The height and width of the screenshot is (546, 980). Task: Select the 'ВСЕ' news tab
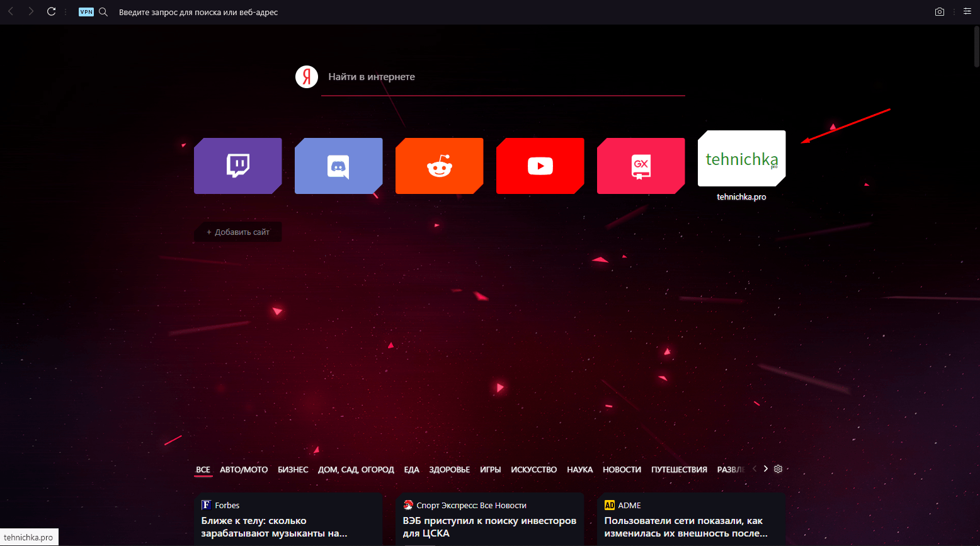[x=203, y=470]
